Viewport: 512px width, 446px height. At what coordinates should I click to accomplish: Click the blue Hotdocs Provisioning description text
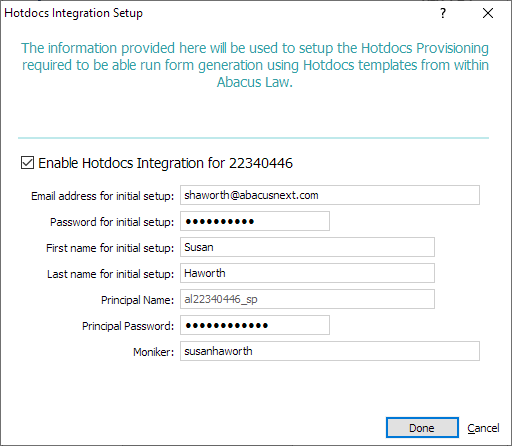click(x=255, y=65)
